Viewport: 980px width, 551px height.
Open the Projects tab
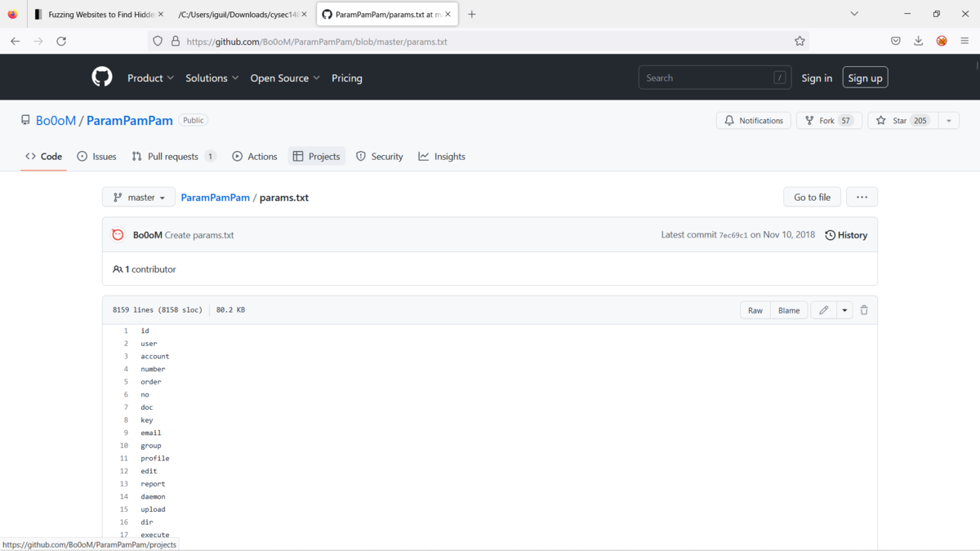click(x=317, y=157)
